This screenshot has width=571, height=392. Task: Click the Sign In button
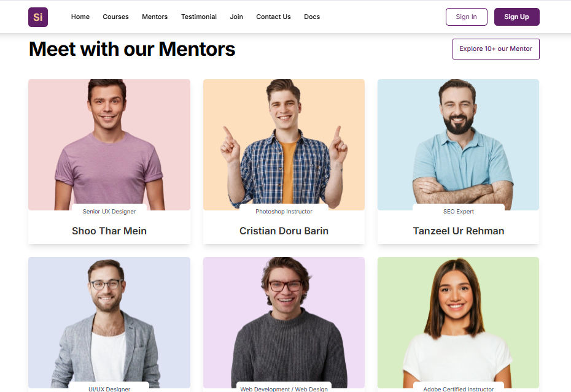click(467, 17)
